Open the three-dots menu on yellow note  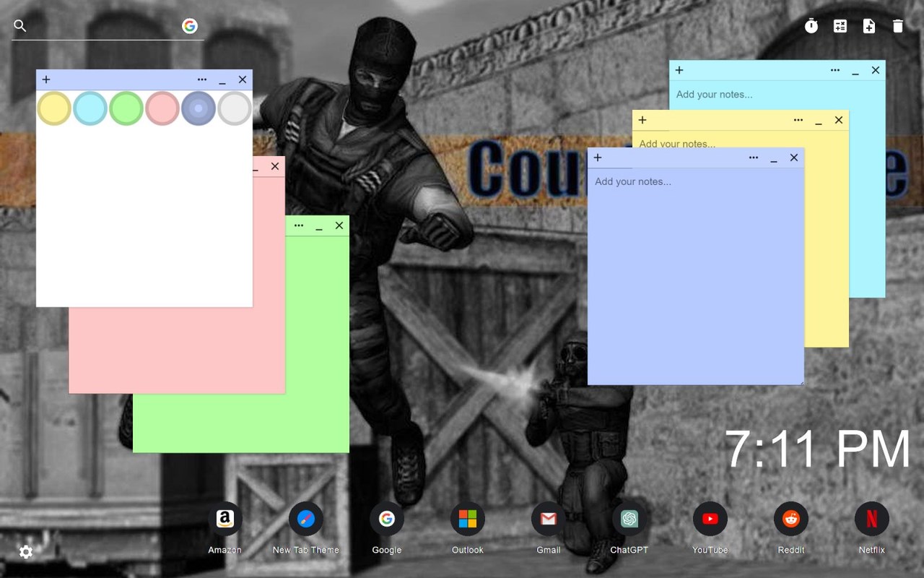point(798,120)
